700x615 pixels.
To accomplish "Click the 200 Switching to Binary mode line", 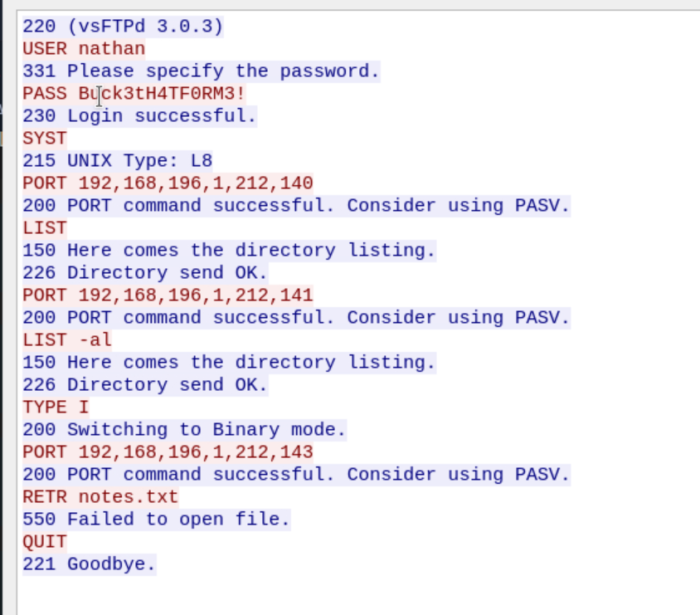I will click(x=184, y=429).
